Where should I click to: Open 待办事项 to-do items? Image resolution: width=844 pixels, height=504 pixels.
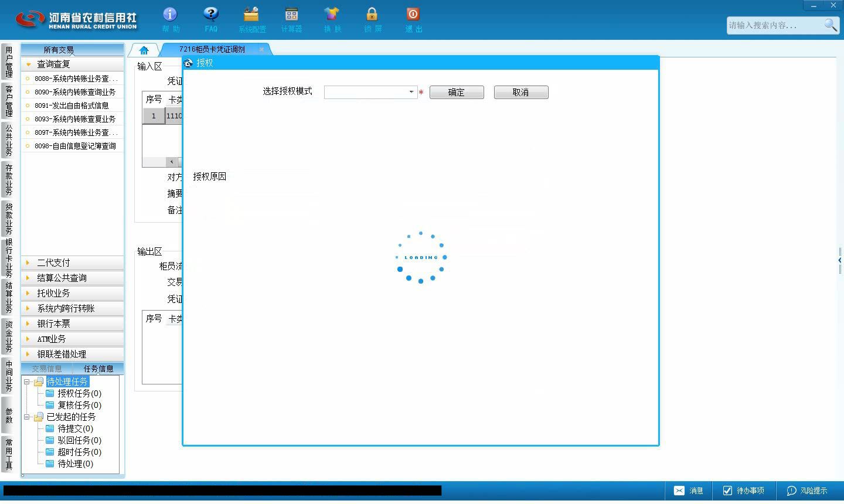(x=743, y=491)
